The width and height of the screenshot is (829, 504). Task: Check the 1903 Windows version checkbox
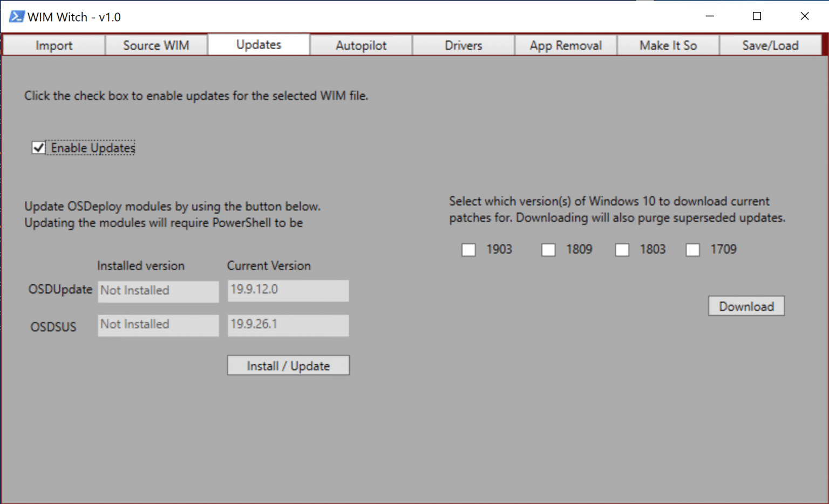468,249
